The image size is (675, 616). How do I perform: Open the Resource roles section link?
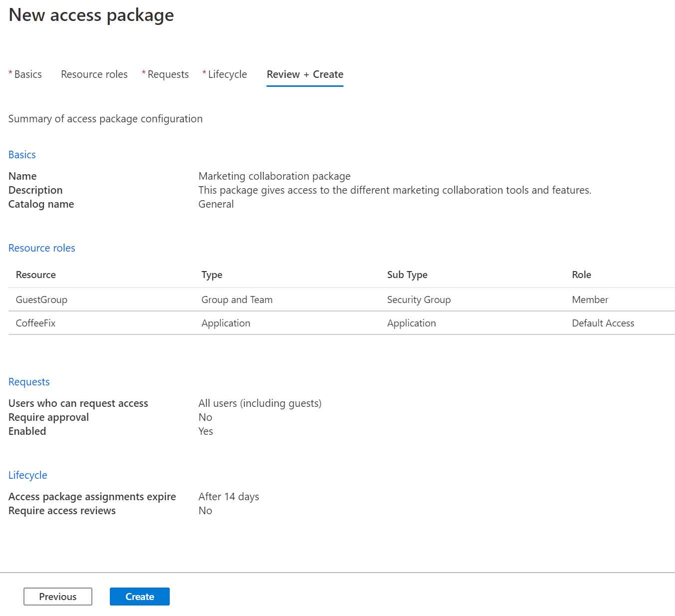(41, 248)
